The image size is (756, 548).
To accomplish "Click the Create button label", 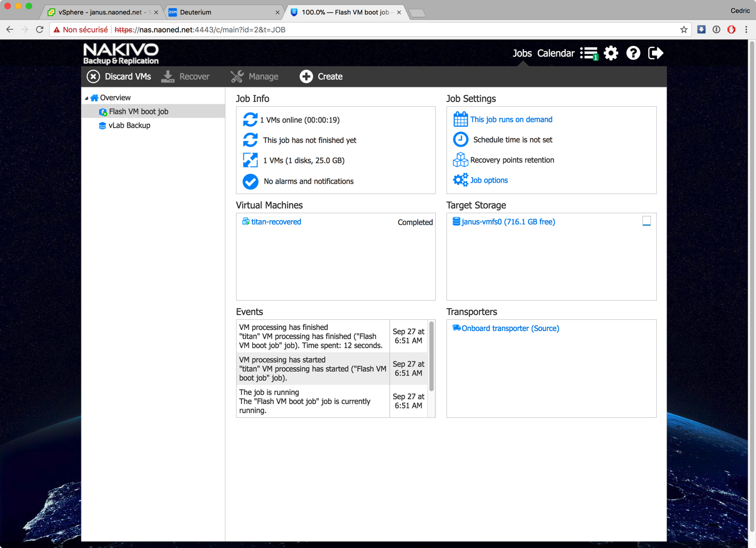I will pos(330,77).
